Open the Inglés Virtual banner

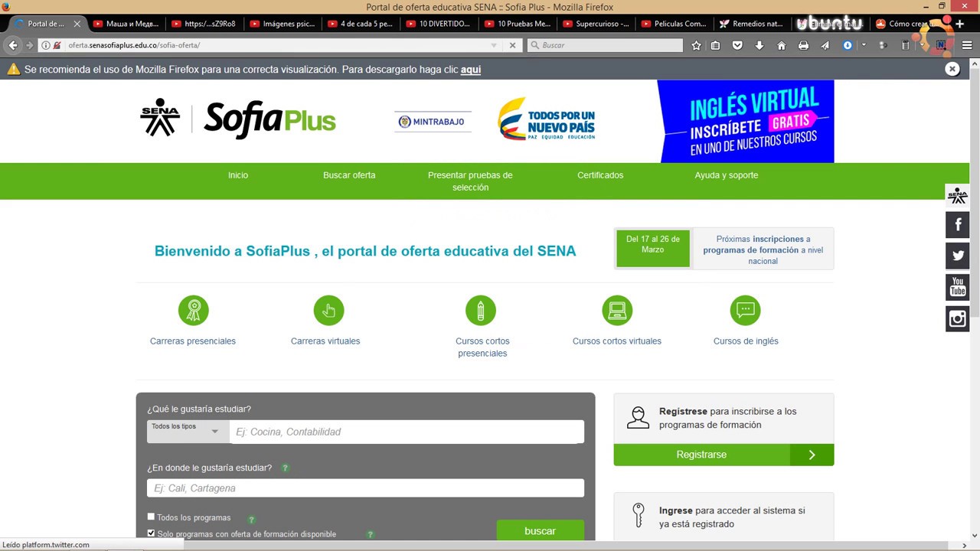(746, 121)
